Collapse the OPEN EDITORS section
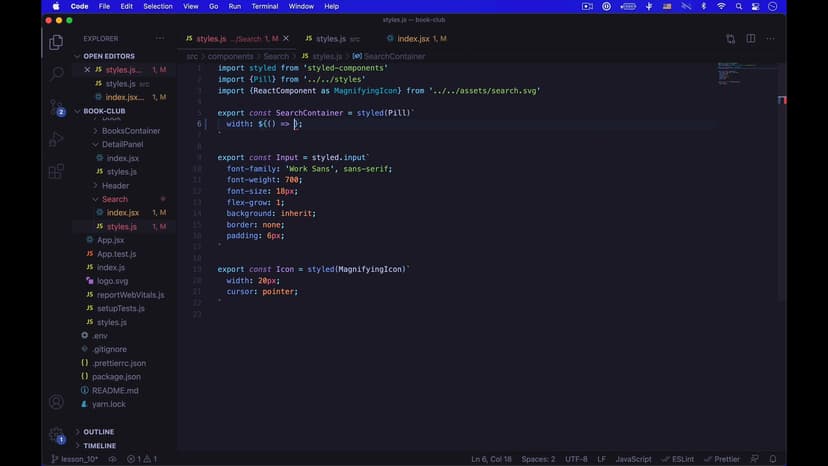This screenshot has width=828, height=466. [x=78, y=56]
